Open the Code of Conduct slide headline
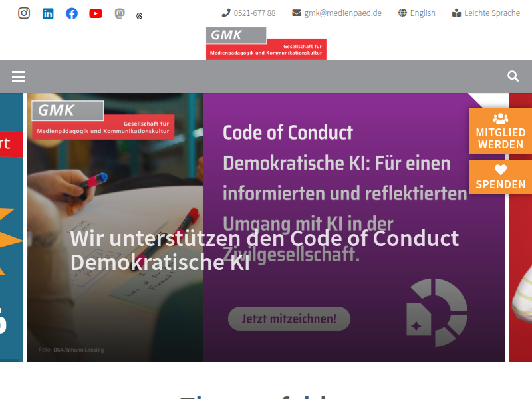 (264, 250)
